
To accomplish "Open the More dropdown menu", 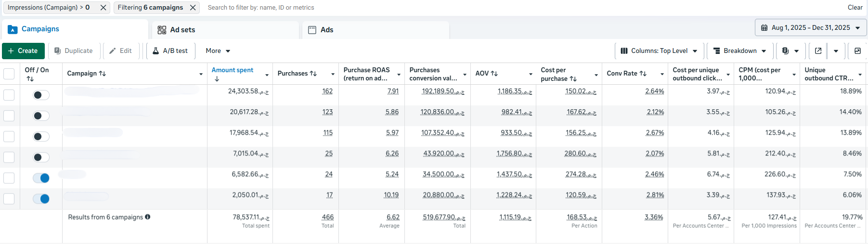I will (218, 51).
